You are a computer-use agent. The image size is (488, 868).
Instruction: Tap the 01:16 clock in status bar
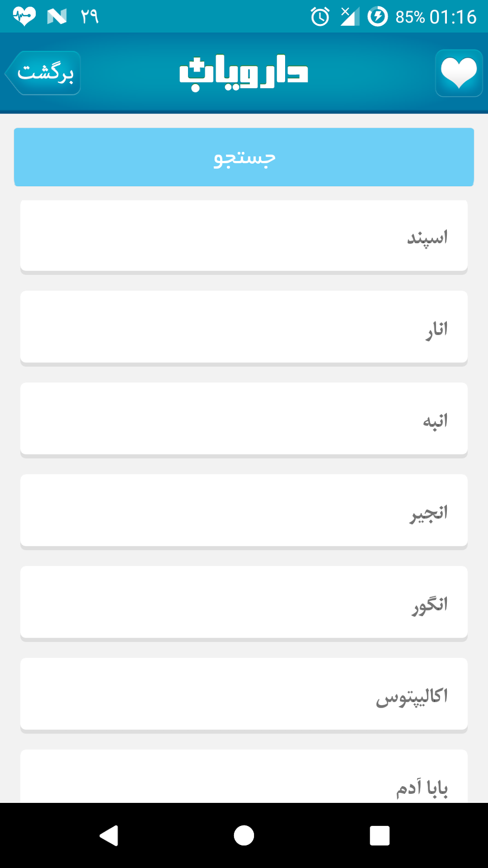click(x=453, y=17)
